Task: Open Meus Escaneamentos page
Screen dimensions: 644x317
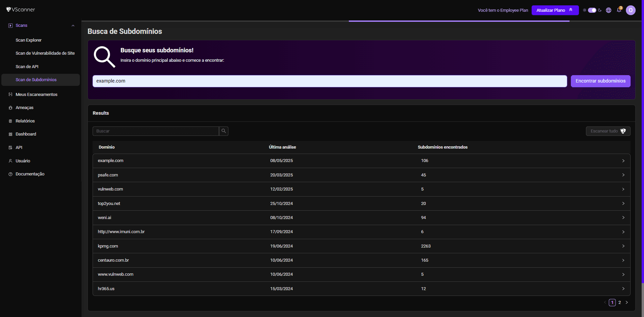Action: coord(36,95)
